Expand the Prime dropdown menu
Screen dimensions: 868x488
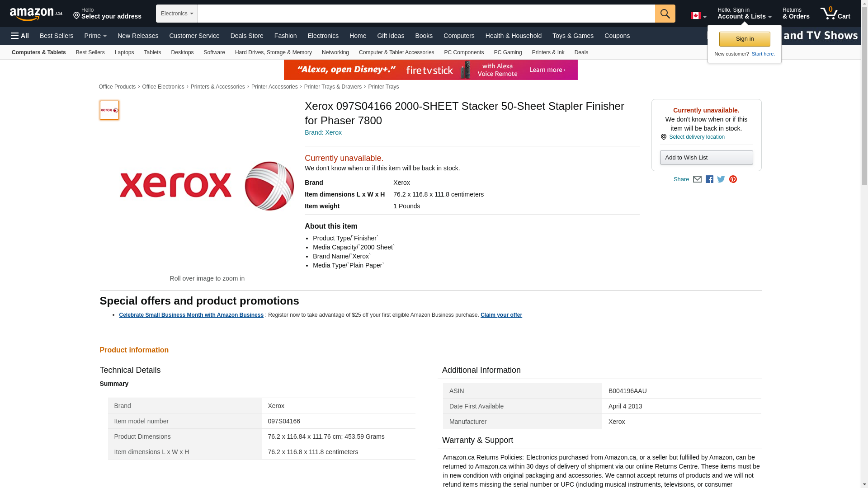pos(95,36)
